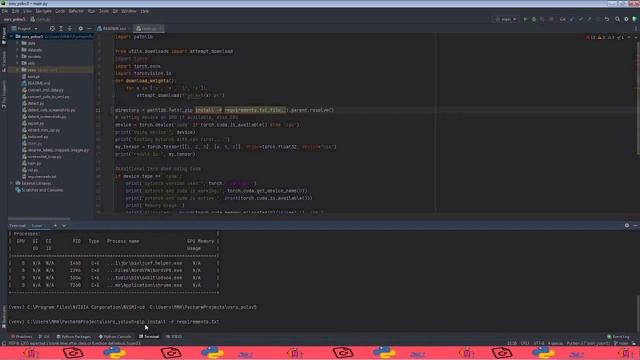Collapse all icon in Project panel header
The width and height of the screenshot is (640, 360).
point(70,29)
